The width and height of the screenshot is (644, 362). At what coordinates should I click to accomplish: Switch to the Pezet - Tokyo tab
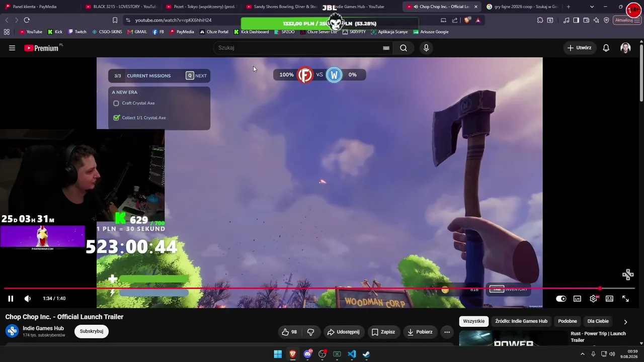(x=201, y=7)
